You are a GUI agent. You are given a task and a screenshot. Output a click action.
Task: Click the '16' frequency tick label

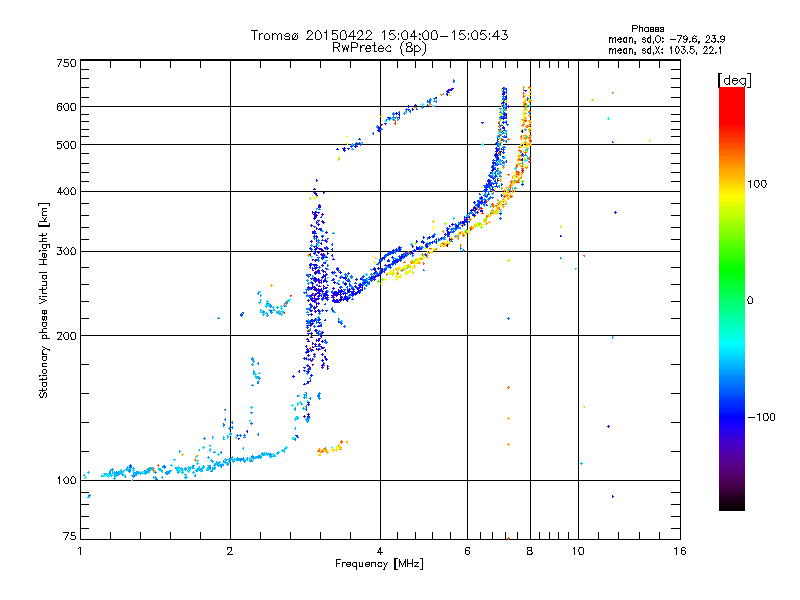pyautogui.click(x=680, y=551)
